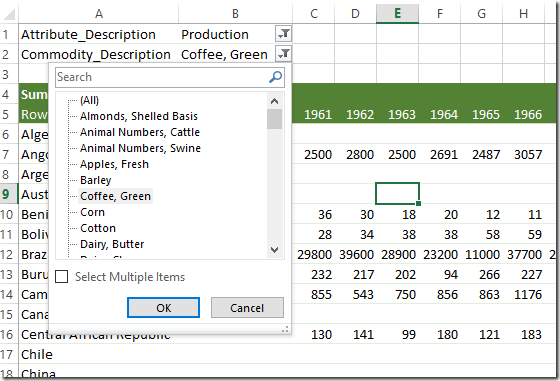This screenshot has height=381, width=560.
Task: Cancel the filter dialog
Action: tap(247, 307)
